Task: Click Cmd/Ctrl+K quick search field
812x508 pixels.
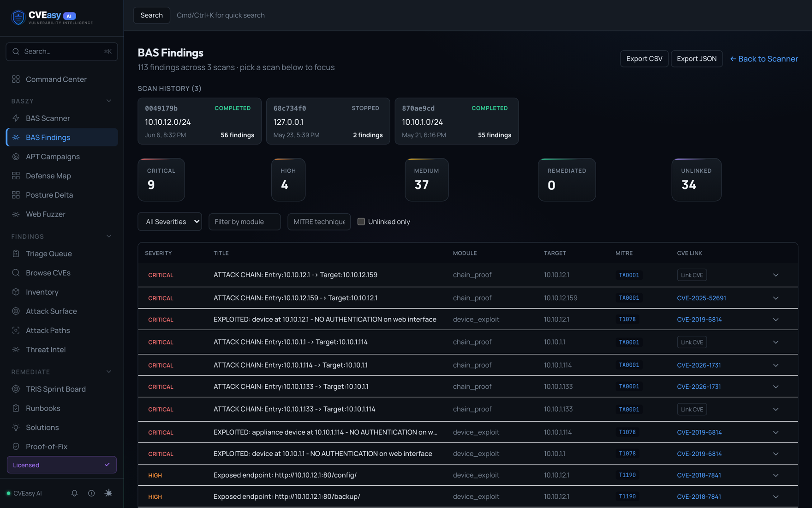Action: (221, 15)
